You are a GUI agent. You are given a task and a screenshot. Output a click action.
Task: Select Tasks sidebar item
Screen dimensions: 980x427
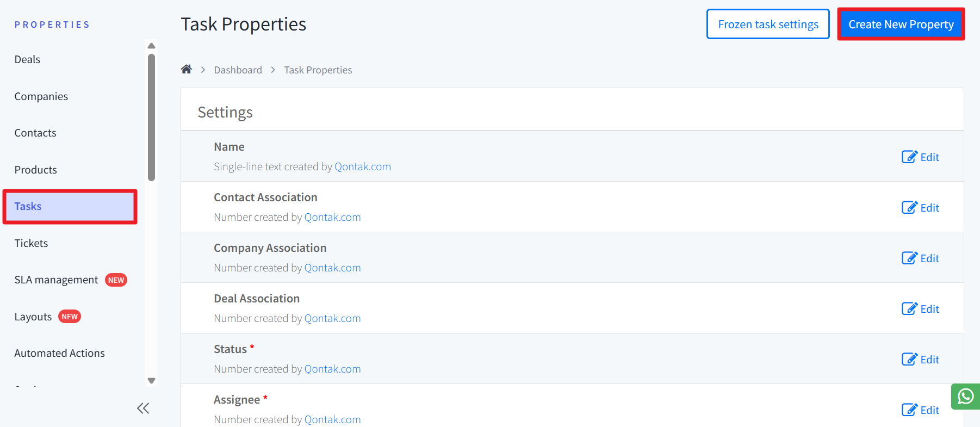tap(70, 207)
